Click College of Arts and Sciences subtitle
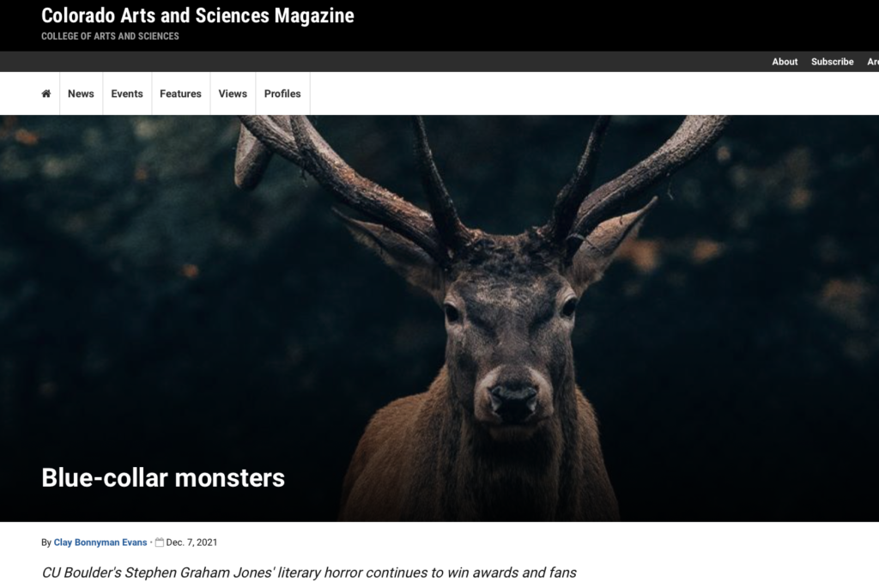Viewport: 879px width, 588px height. (x=110, y=36)
